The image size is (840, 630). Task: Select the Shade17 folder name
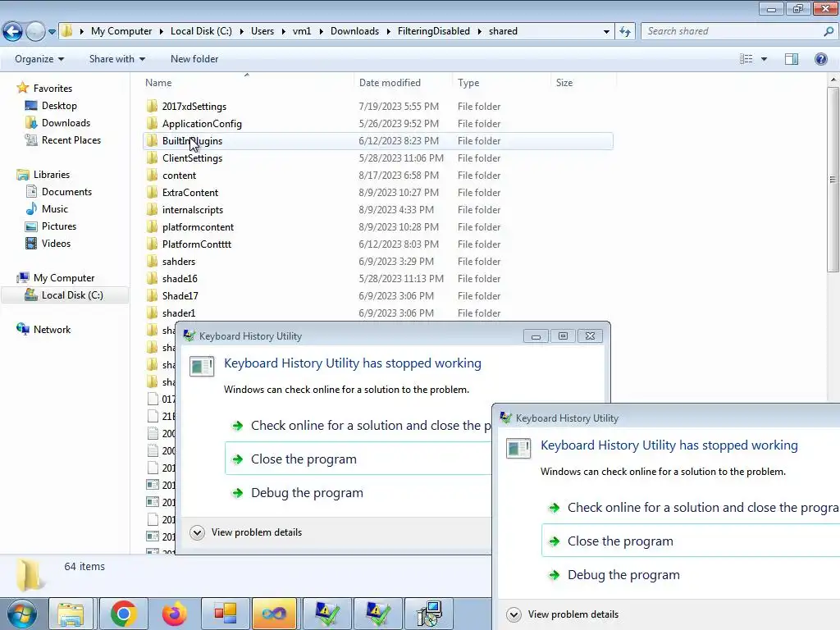click(180, 295)
